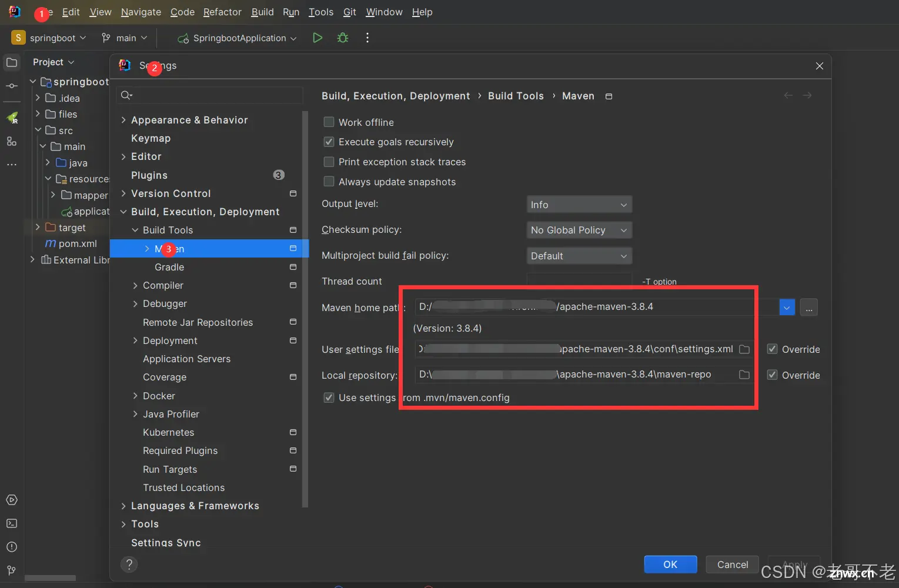Image resolution: width=899 pixels, height=588 pixels.
Task: Open the Commit tool window icon
Action: pyautogui.click(x=12, y=86)
